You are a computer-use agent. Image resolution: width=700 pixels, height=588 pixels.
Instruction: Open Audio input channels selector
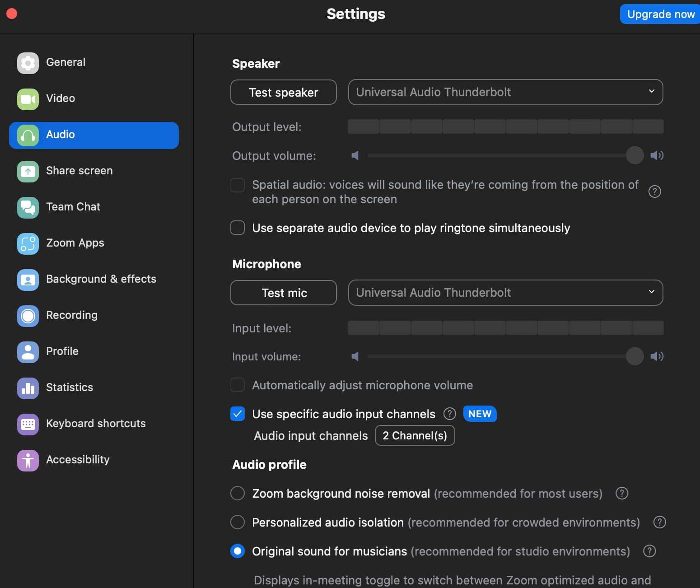[x=415, y=436]
